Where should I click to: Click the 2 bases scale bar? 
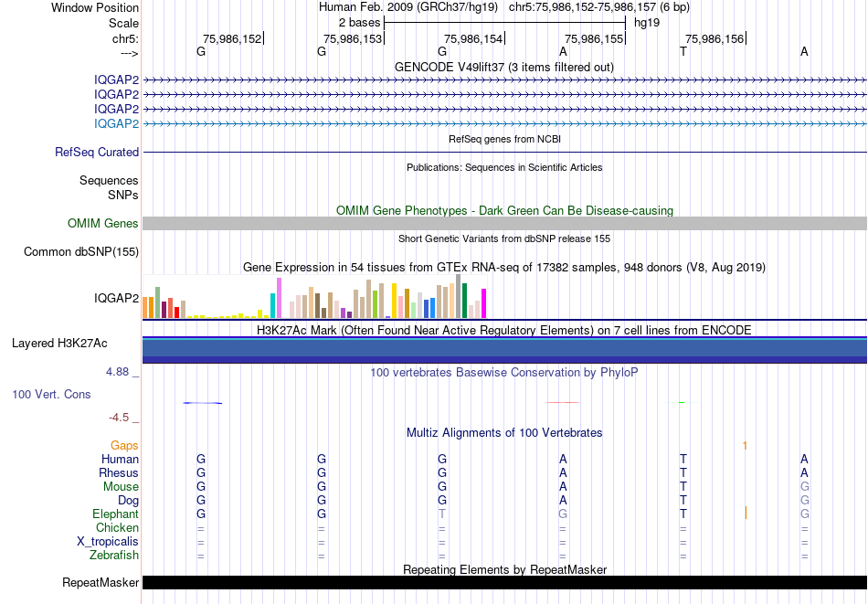(505, 23)
